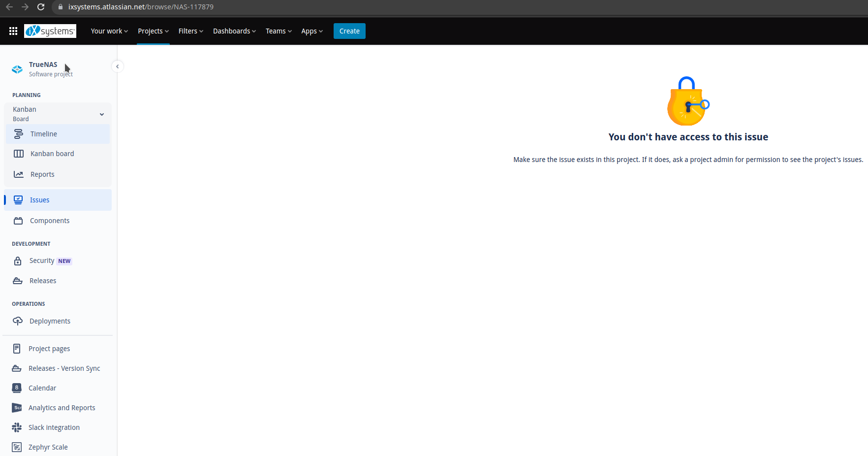The width and height of the screenshot is (868, 456).
Task: Click the Zephyr Scale icon
Action: coord(17,447)
